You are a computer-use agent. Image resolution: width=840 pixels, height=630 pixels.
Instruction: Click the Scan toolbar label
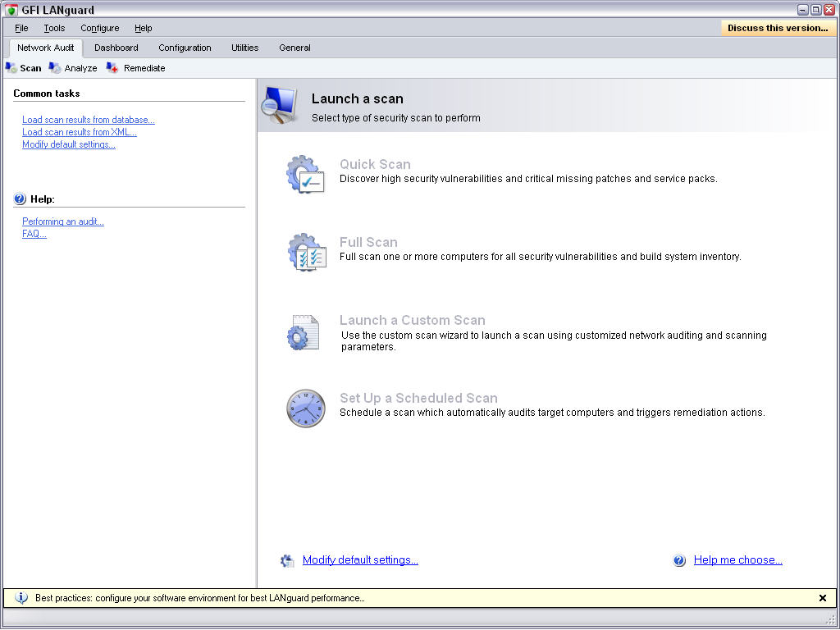coord(30,68)
